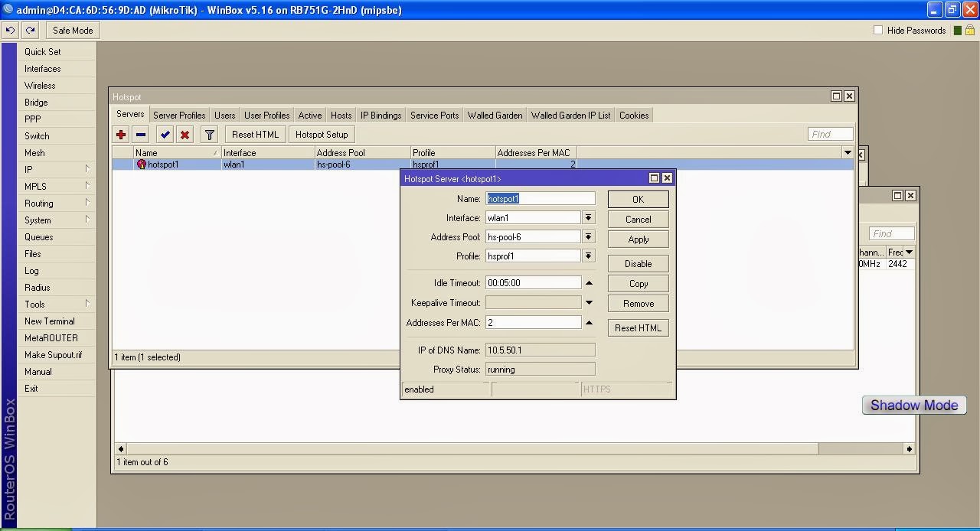Switch to Server Profiles tab
Image resolution: width=980 pixels, height=531 pixels.
[179, 116]
